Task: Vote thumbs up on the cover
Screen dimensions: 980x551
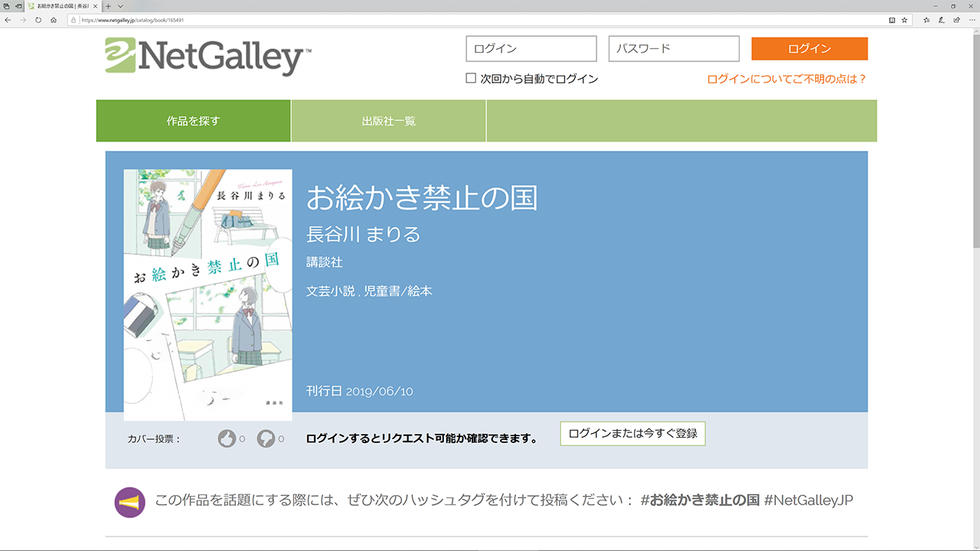Action: tap(227, 439)
